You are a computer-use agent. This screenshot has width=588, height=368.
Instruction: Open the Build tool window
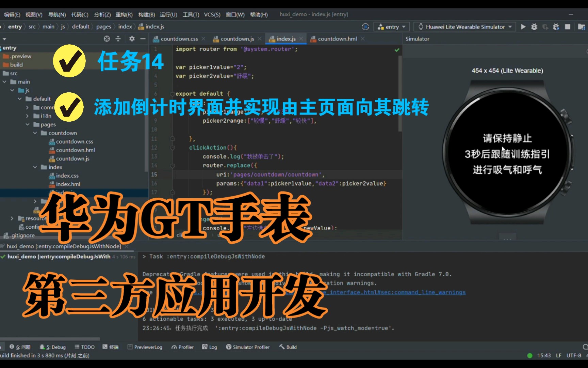coord(288,347)
